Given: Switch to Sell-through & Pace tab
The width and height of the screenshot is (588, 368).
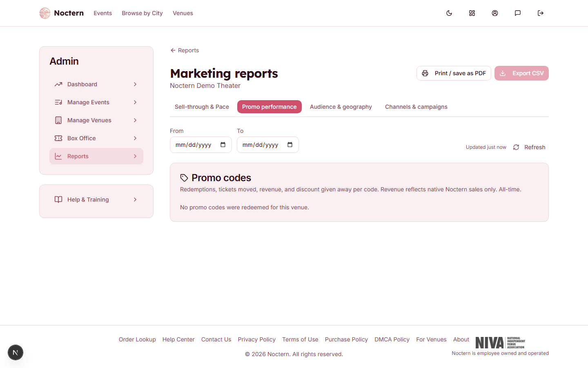Looking at the screenshot, I should click(202, 107).
